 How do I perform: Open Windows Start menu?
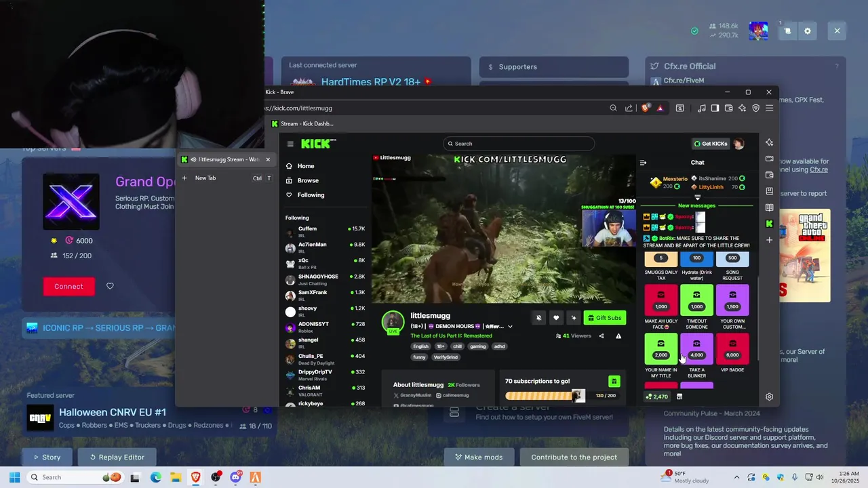(14, 477)
